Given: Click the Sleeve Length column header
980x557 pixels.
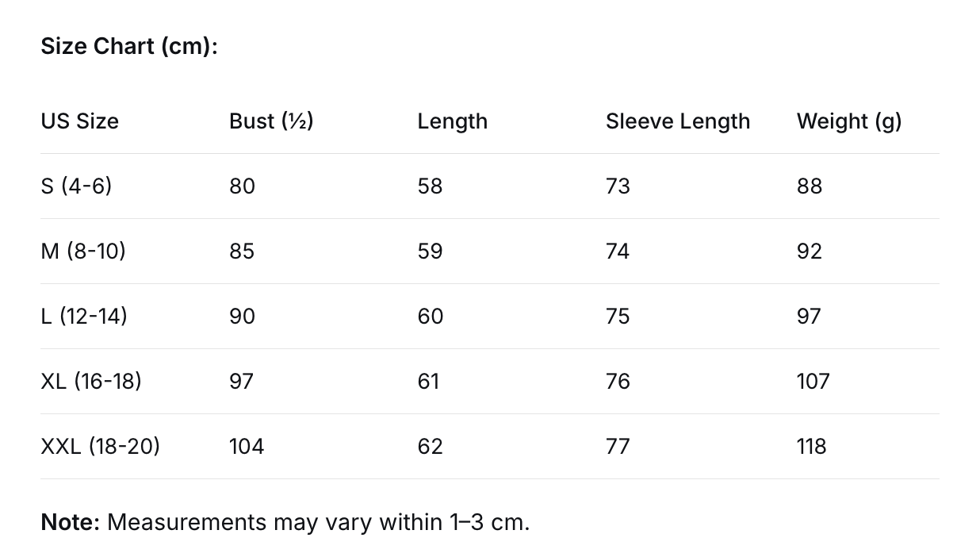Looking at the screenshot, I should coord(677,121).
